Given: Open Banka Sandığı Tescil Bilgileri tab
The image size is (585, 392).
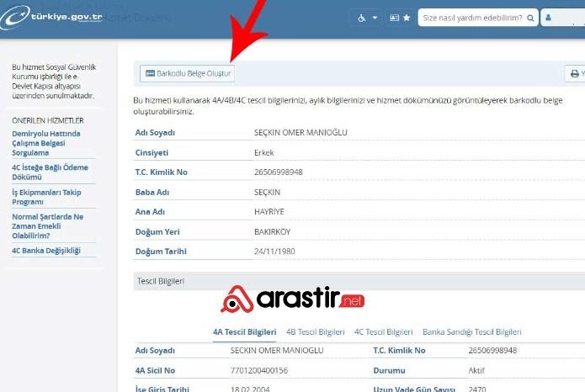Looking at the screenshot, I should click(x=472, y=332).
